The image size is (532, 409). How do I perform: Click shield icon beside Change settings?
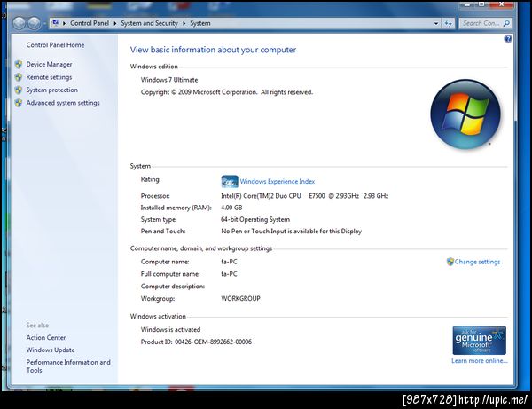point(450,262)
